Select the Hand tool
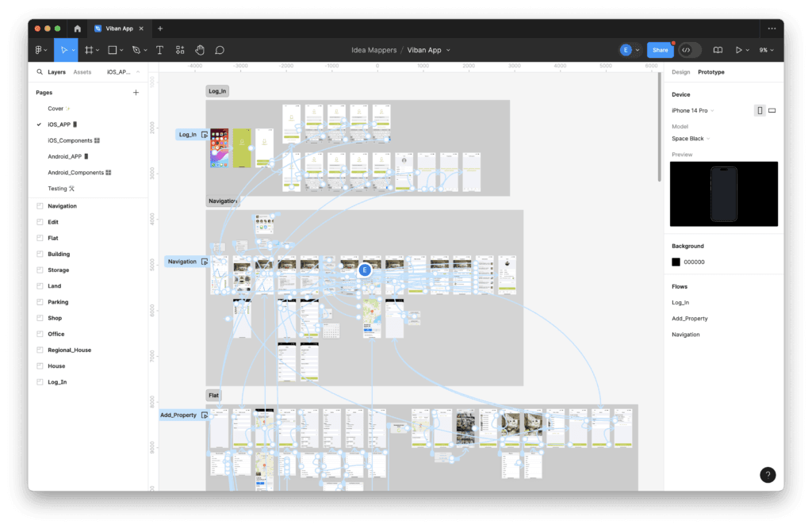 tap(200, 50)
